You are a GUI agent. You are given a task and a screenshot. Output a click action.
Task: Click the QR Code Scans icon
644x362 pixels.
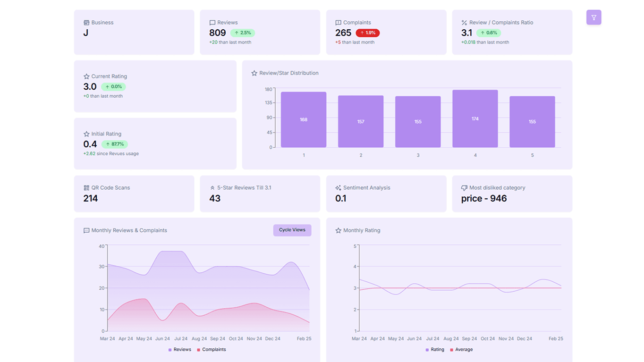85,187
